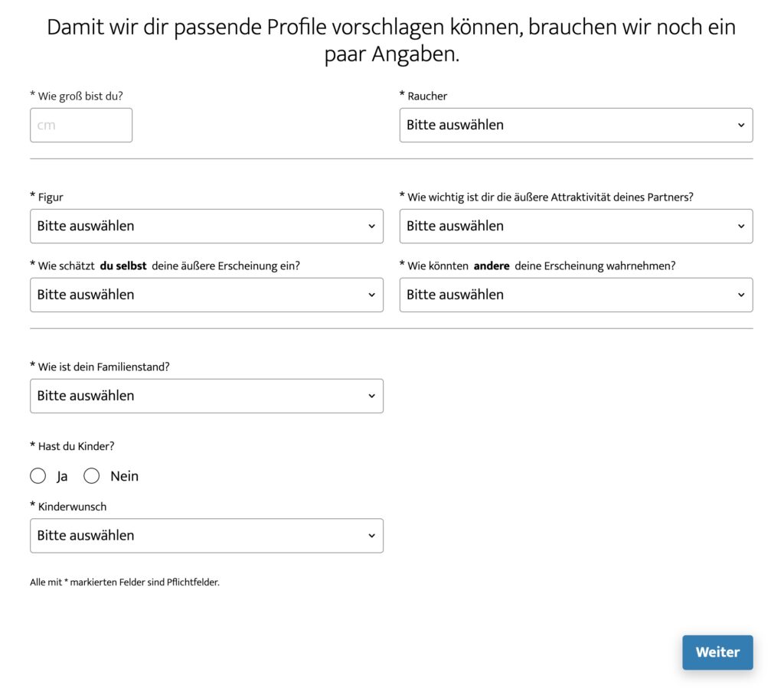Focus the height input field in cm

(x=81, y=125)
